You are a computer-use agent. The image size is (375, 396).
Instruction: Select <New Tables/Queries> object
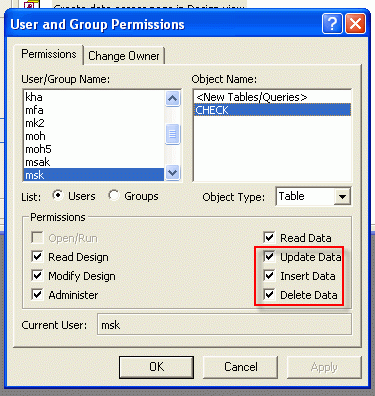tap(272, 97)
